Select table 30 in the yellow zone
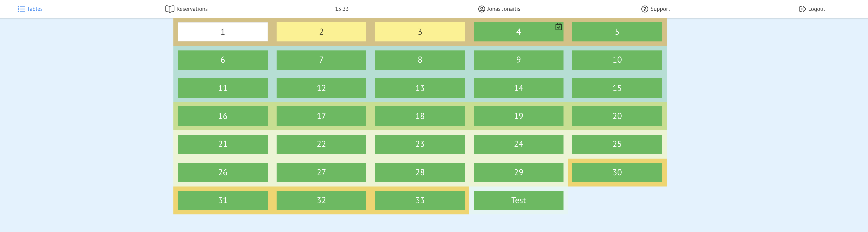 (617, 172)
